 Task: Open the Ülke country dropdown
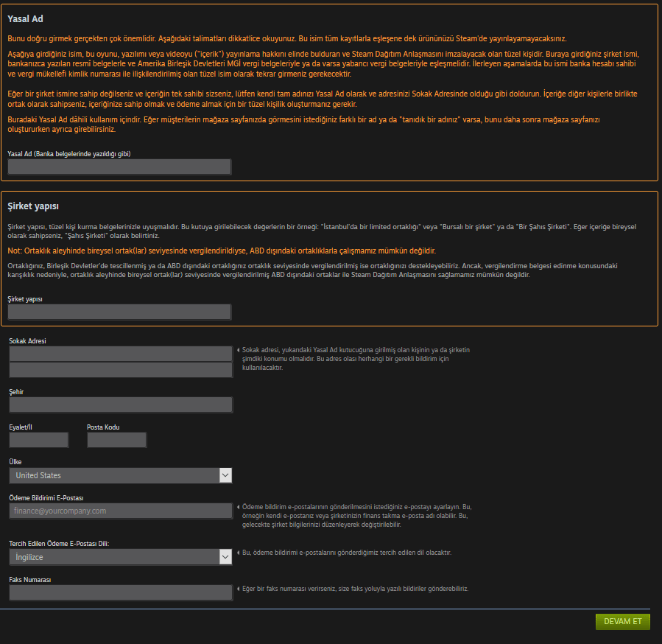click(x=121, y=475)
